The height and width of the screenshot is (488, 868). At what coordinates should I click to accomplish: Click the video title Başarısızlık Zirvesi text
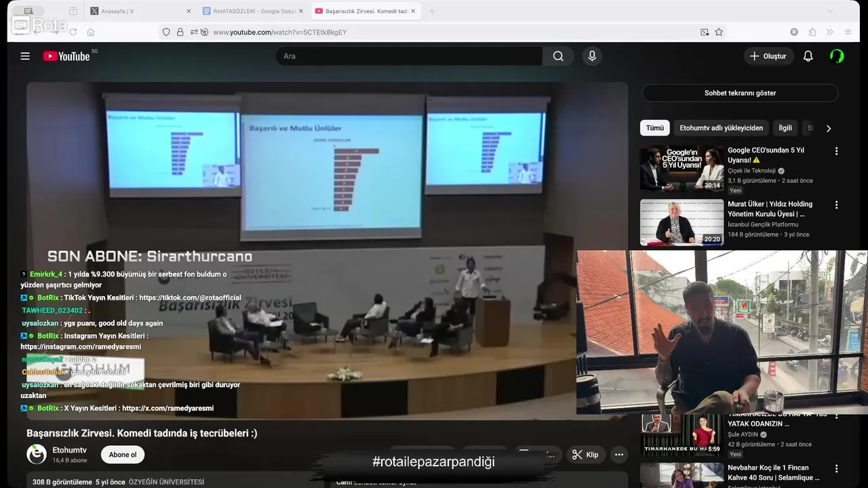click(x=142, y=433)
